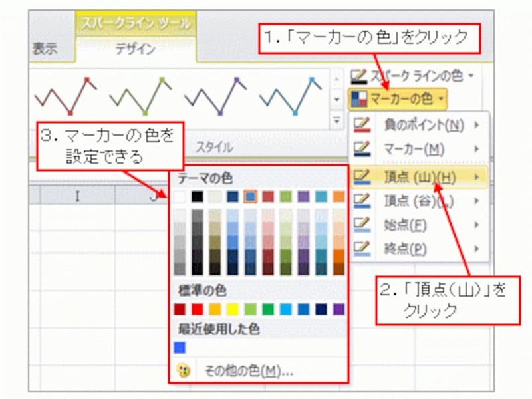Viewport: 532px width, 399px height.
Task: Open the スパークラインの色 dropdown
Action: click(412, 76)
